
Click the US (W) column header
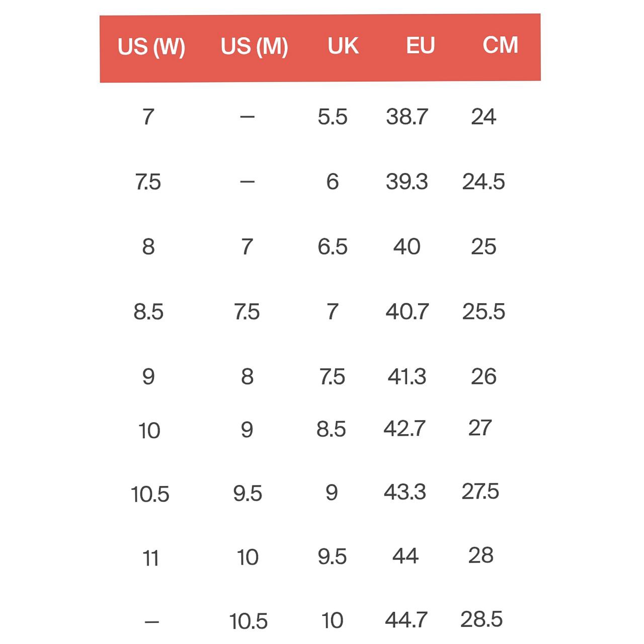151,47
